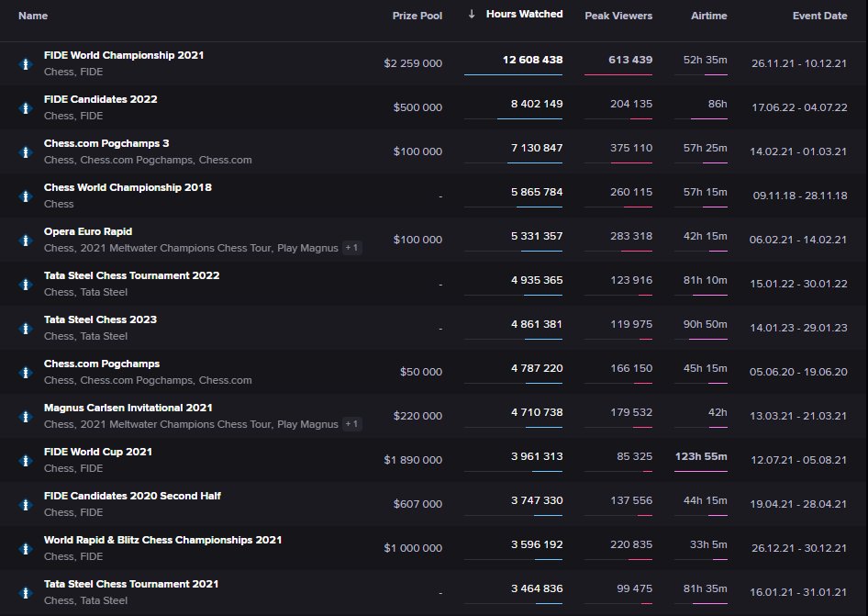
Task: Open Tata Steel Chess Tournament 2022 event
Action: coord(131,275)
